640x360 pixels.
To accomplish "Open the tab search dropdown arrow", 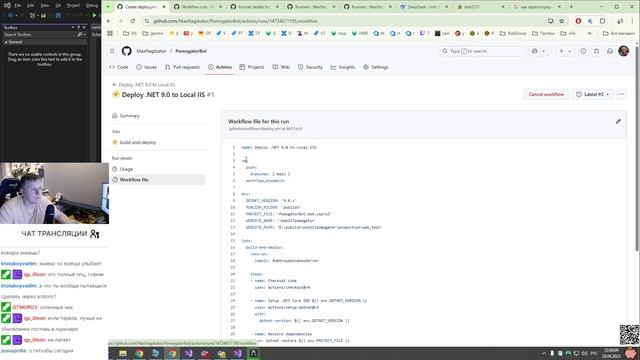I will [x=108, y=7].
